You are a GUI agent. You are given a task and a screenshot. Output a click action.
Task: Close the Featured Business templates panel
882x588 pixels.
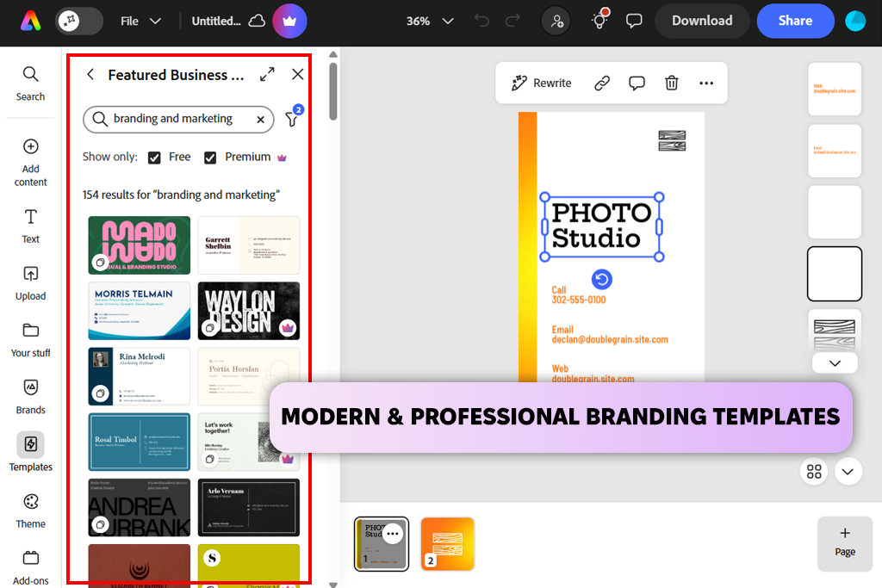pos(297,74)
